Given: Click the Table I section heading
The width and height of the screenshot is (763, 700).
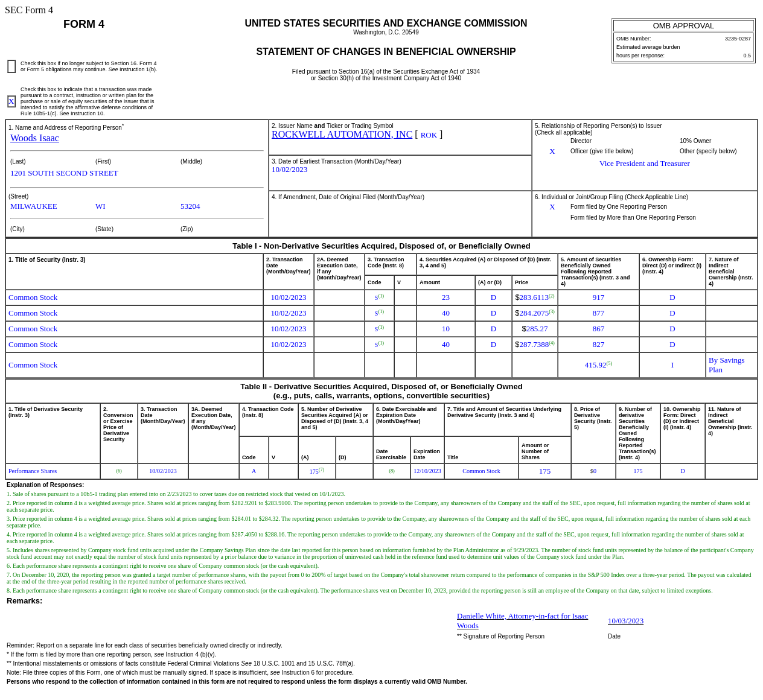Looking at the screenshot, I should [x=381, y=246].
